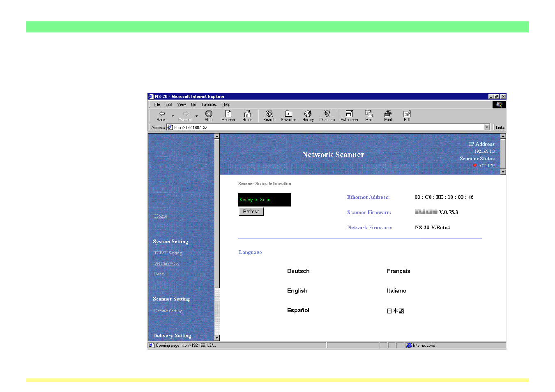Click the sidebar scrollbar thumb

[217, 213]
